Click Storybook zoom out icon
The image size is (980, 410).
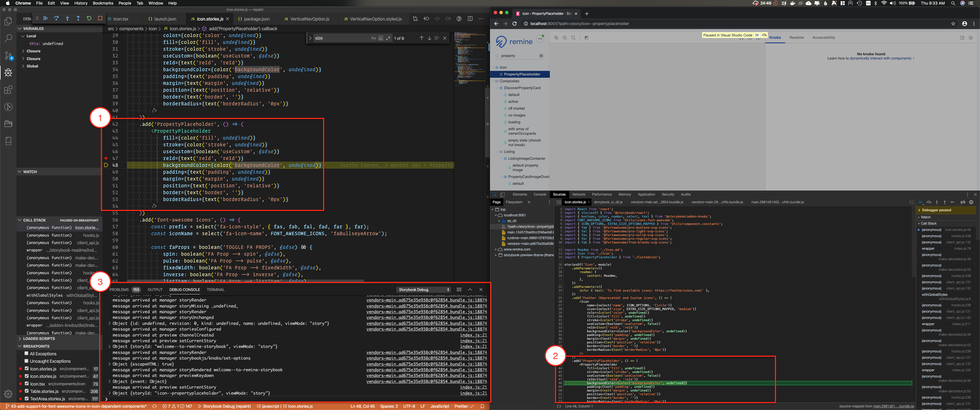tap(565, 38)
